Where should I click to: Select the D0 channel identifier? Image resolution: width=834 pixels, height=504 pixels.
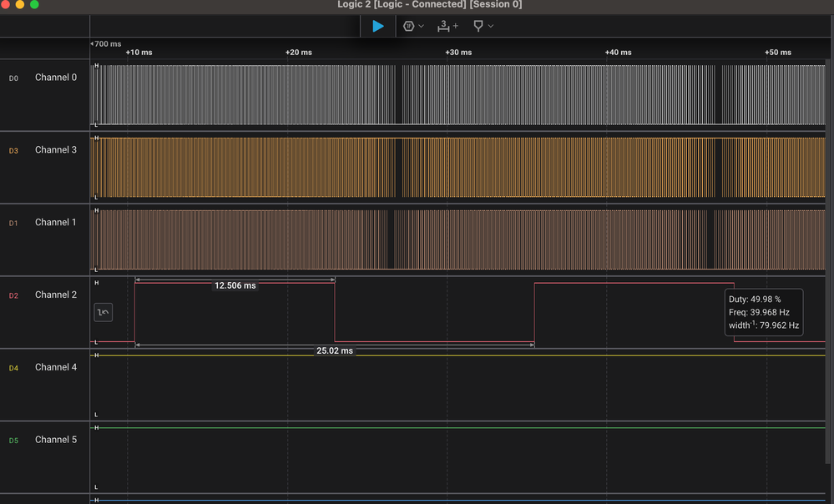[x=13, y=78]
